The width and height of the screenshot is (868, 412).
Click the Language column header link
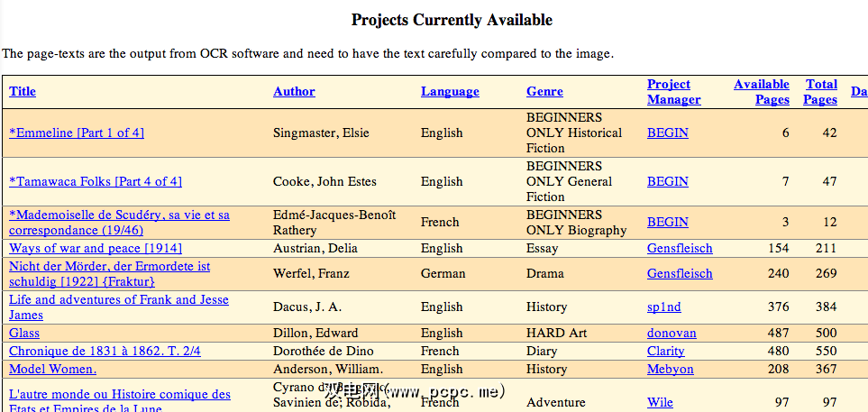pos(450,91)
